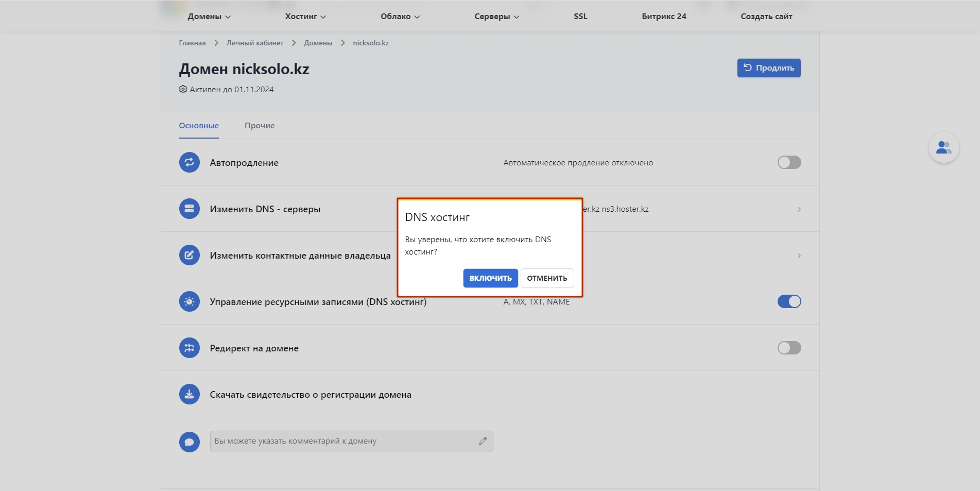980x491 pixels.
Task: Click the DNS хостинг management icon
Action: [189, 301]
